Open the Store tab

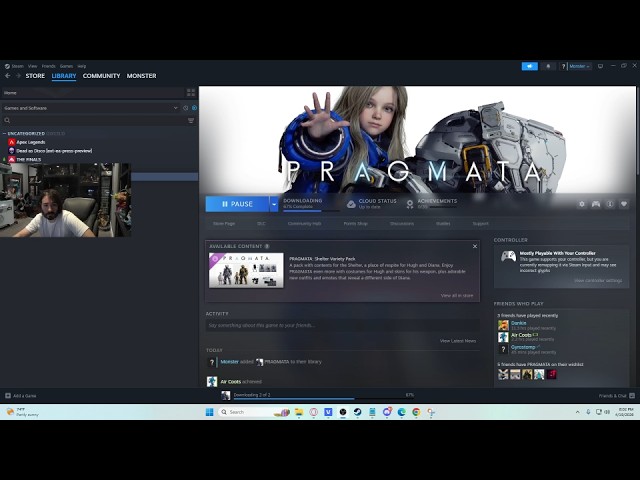(x=35, y=76)
